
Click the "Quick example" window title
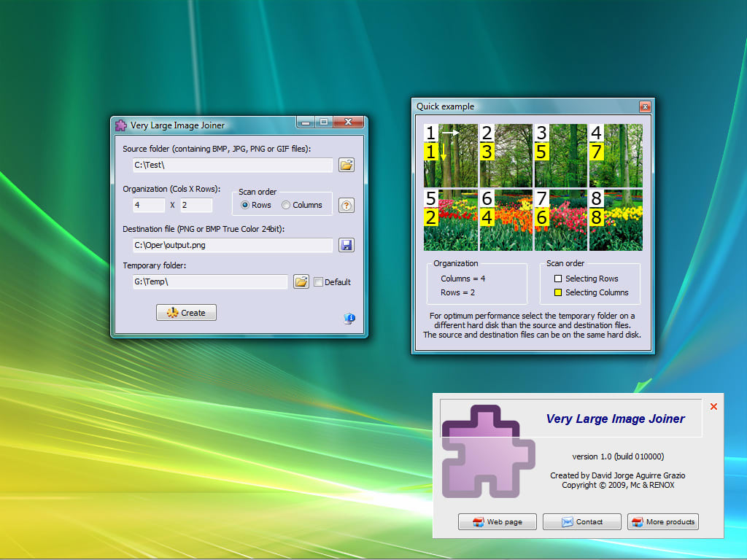pyautogui.click(x=446, y=106)
